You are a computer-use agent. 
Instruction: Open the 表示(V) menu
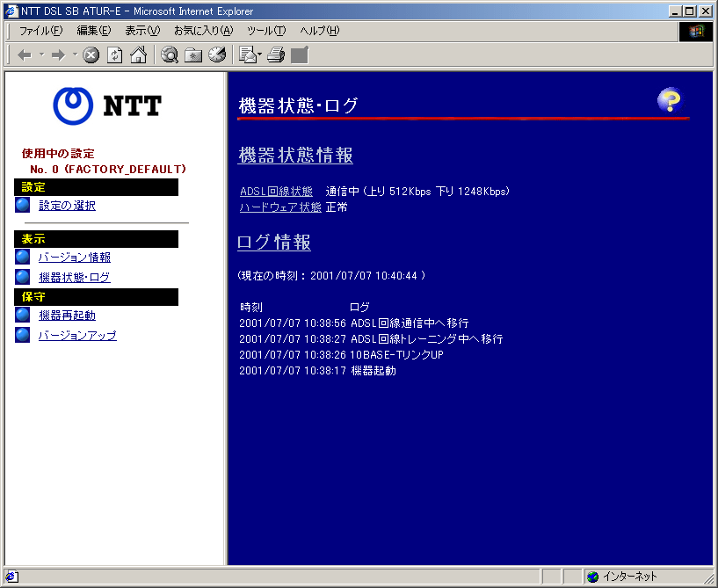point(143,31)
